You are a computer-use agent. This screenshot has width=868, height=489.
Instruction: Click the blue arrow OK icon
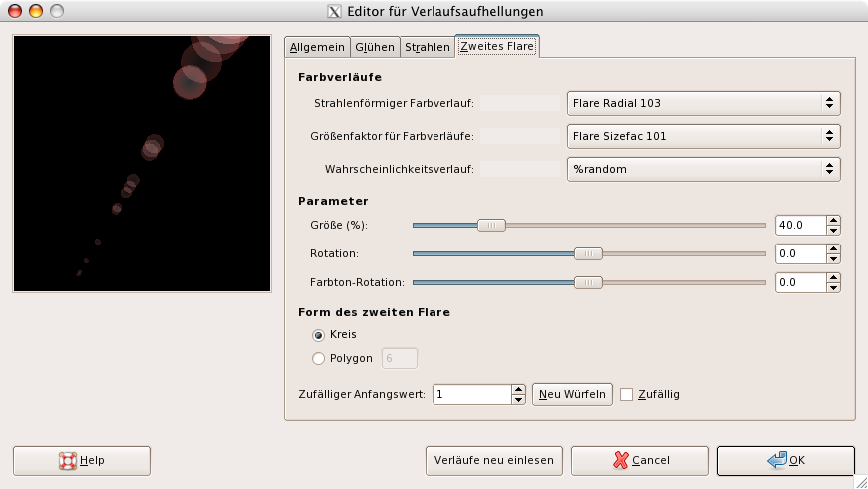[776, 461]
